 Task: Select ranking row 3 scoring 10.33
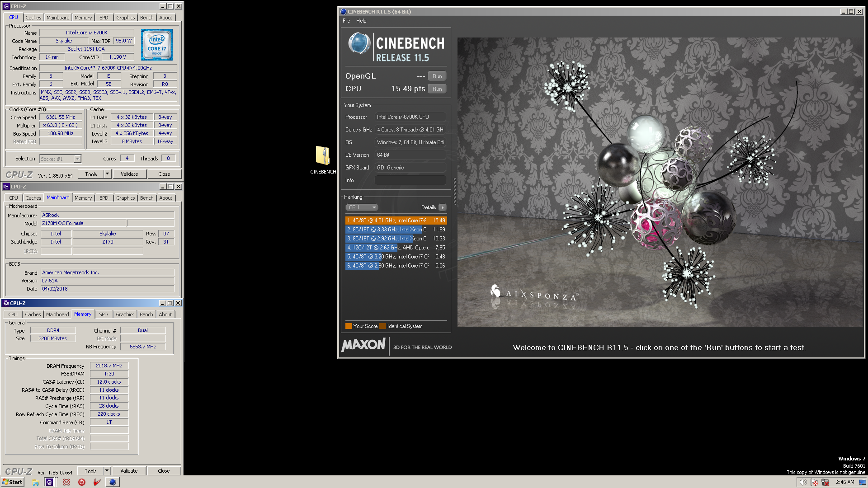396,239
